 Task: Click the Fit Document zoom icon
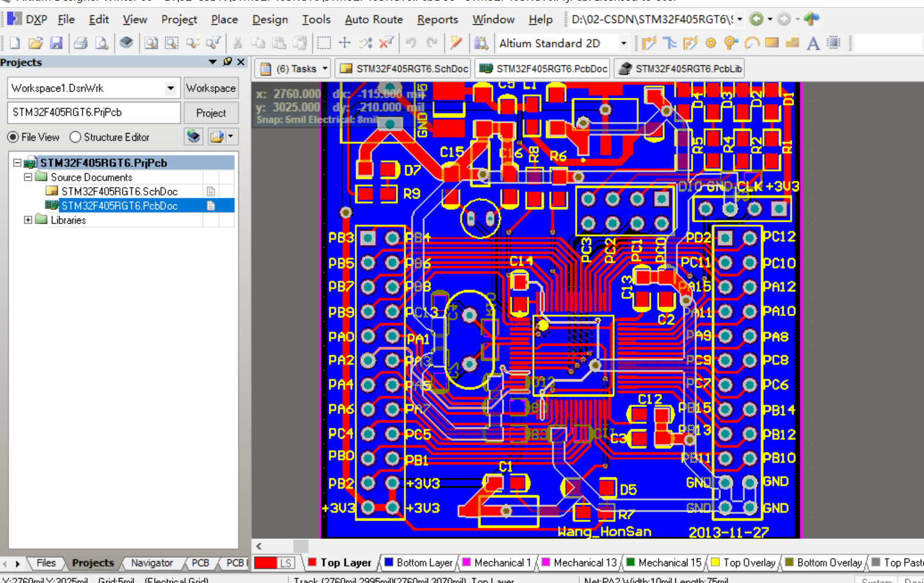pyautogui.click(x=151, y=43)
